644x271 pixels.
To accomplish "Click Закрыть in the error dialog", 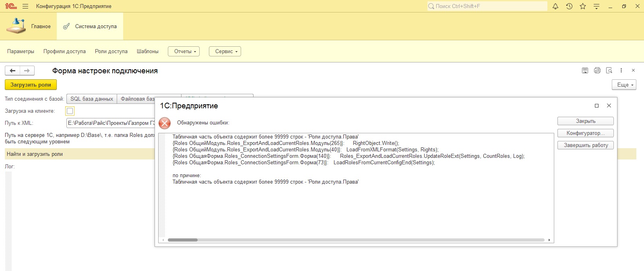I will click(586, 121).
